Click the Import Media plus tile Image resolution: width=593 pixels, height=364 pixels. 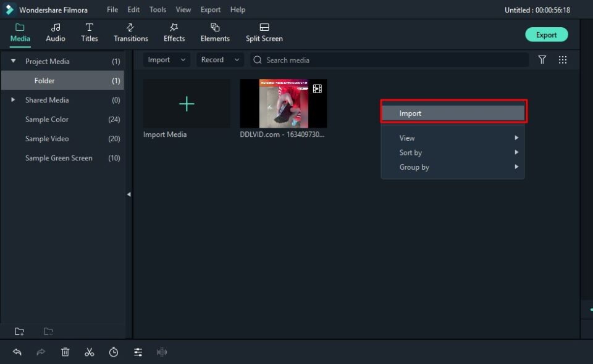(187, 104)
